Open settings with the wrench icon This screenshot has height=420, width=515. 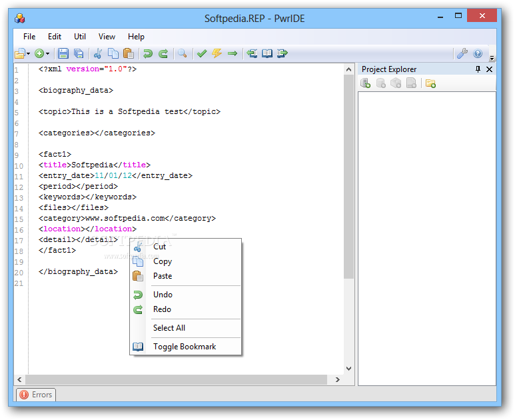click(462, 53)
